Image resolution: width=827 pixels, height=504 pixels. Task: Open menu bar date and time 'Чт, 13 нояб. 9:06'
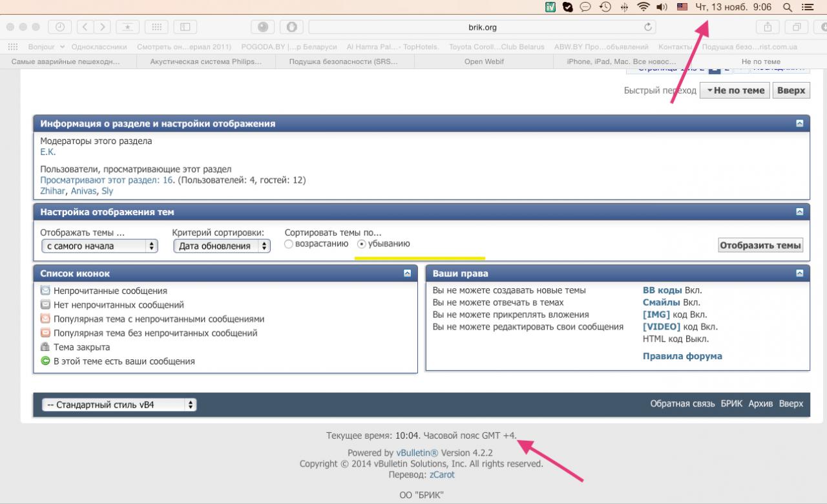(733, 7)
